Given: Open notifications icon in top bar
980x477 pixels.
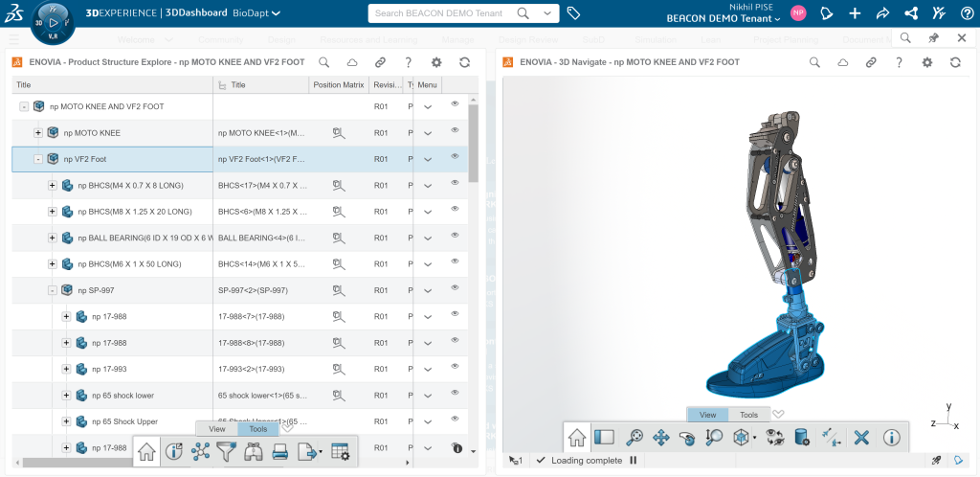Looking at the screenshot, I should click(x=827, y=13).
